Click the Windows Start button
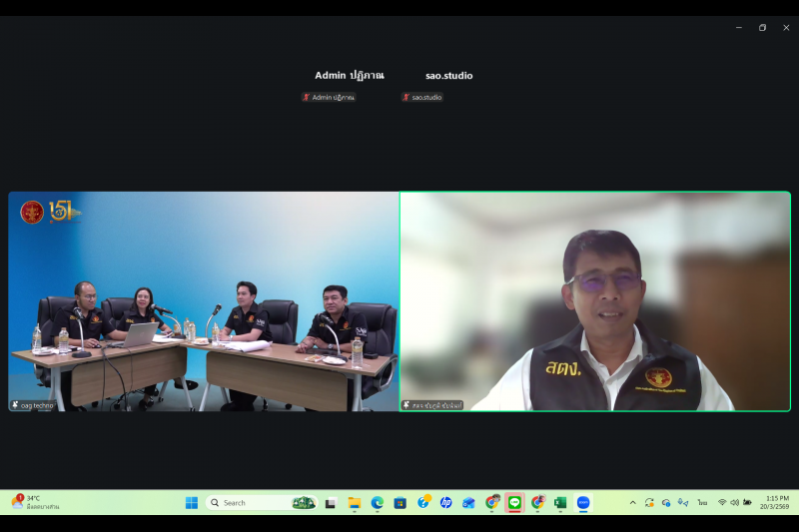The image size is (799, 532). pos(192,503)
